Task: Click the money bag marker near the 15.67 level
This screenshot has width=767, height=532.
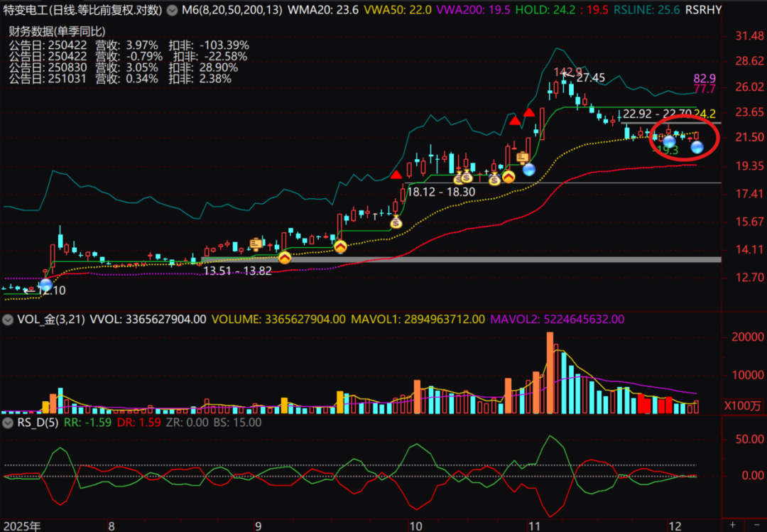Action: [396, 223]
